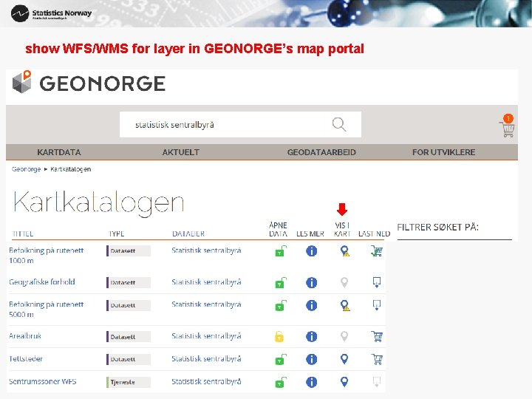The height and width of the screenshot is (399, 532).
Task: Click open-data lock for Befolkning 1000 m
Action: coord(280,251)
